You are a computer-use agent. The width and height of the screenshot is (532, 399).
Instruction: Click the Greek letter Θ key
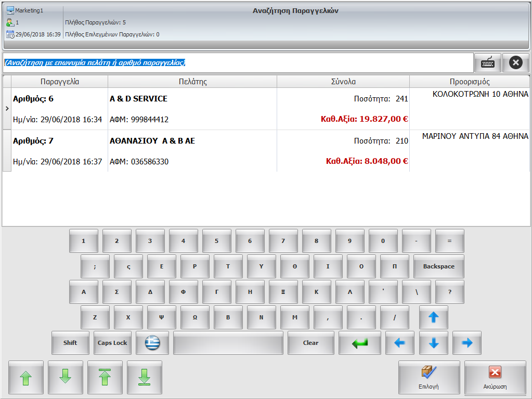[x=294, y=266]
